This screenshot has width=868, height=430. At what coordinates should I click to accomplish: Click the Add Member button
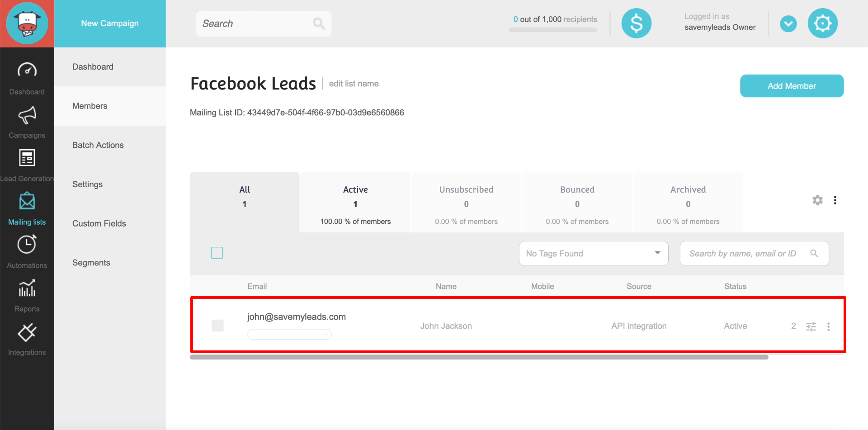[792, 86]
